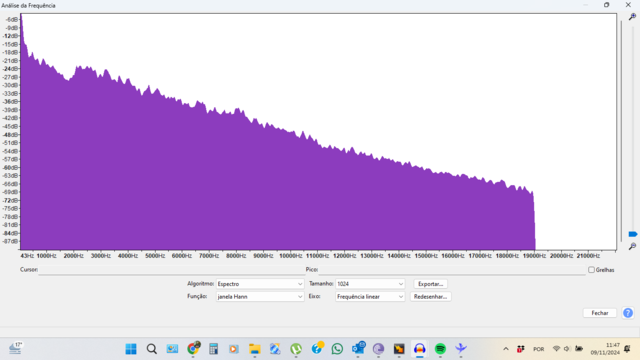Show hidden system tray icons
The image size is (640, 360).
tap(506, 349)
